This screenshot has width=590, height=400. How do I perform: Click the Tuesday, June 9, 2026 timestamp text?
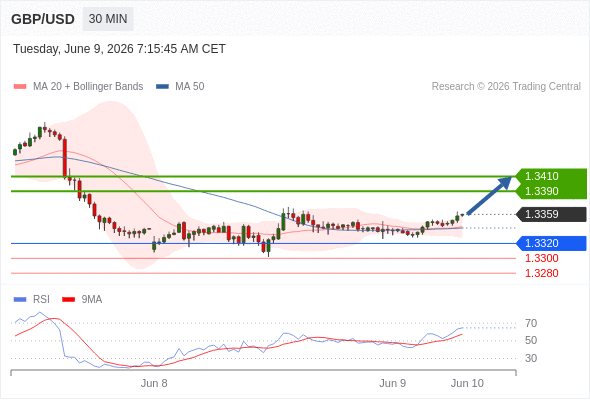coord(119,49)
